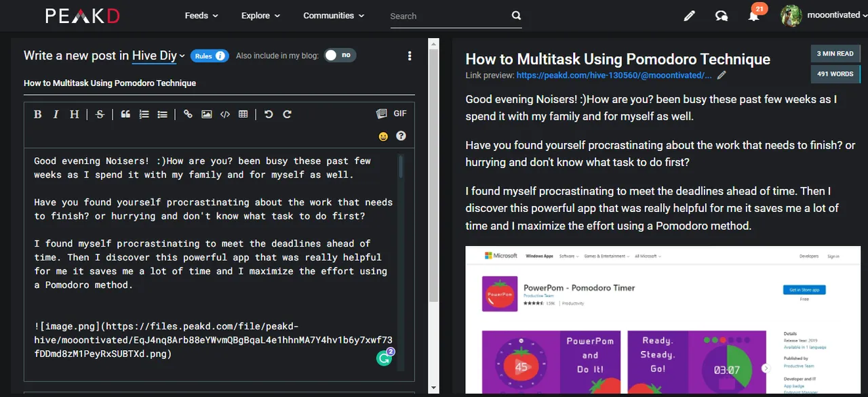View community Rules badge

click(210, 56)
